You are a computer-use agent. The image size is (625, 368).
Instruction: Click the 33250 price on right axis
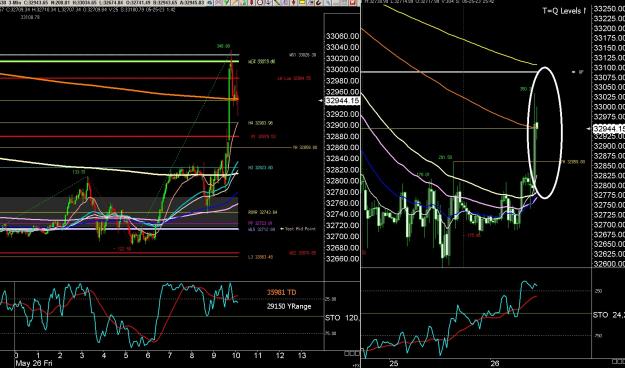click(x=609, y=9)
